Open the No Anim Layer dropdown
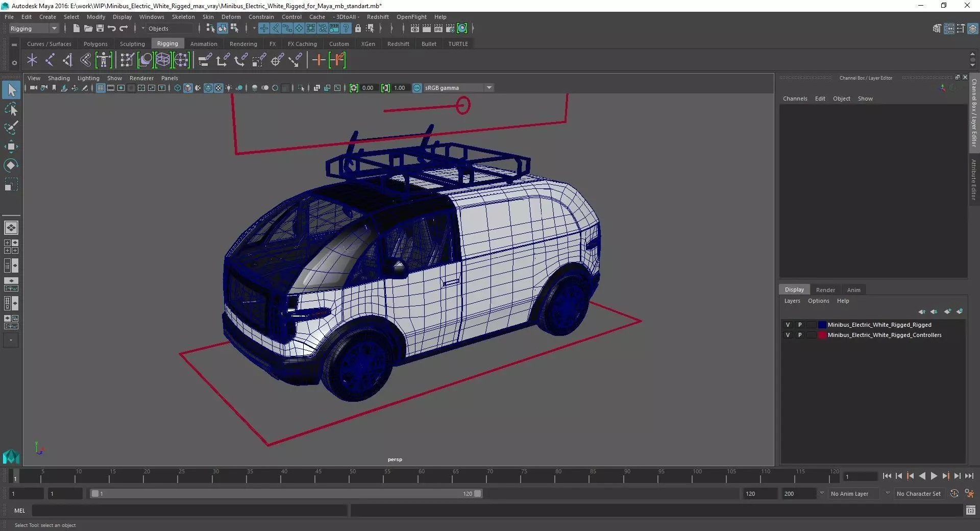980x531 pixels. pos(855,494)
